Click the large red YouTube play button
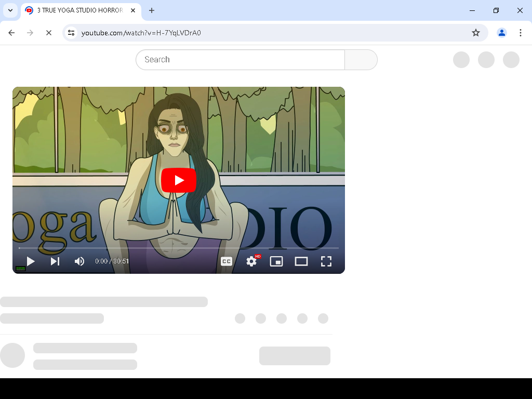Viewport: 532px width, 399px height. (179, 180)
